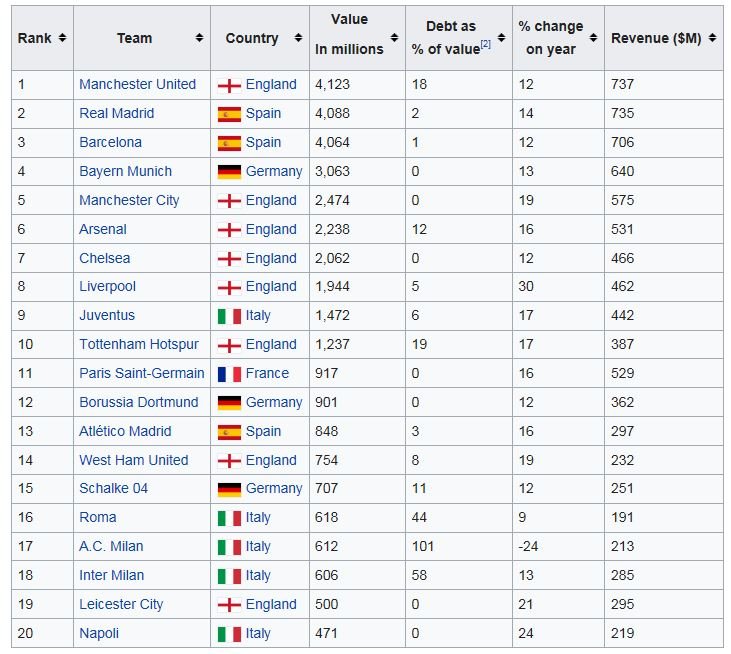Open the Real Madrid link

coord(117,113)
